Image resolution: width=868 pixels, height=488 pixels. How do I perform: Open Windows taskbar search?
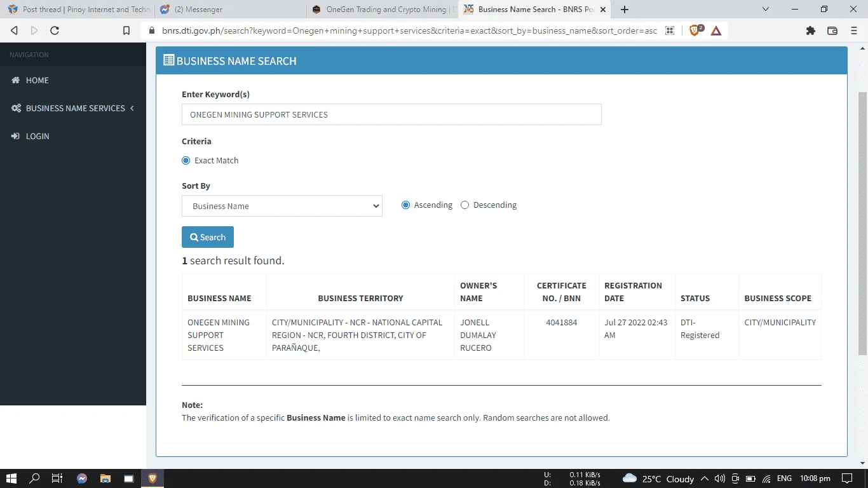point(34,478)
